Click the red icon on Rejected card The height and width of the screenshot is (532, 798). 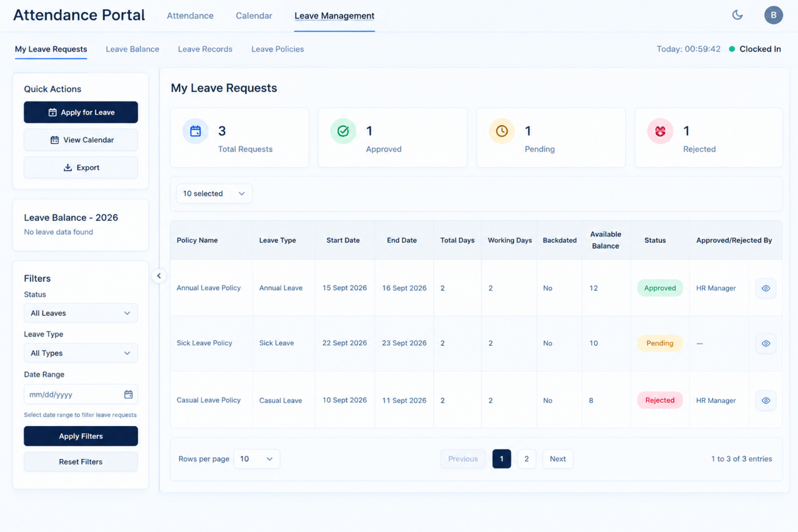click(660, 131)
